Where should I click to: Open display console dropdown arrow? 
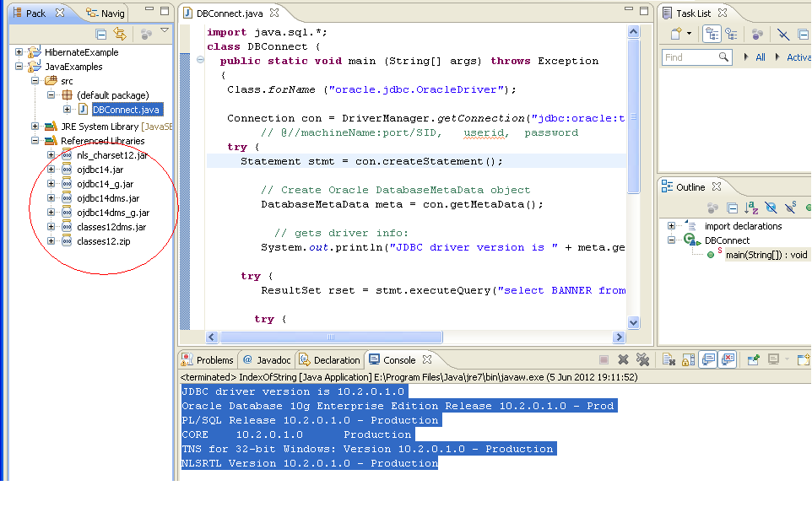pos(787,359)
